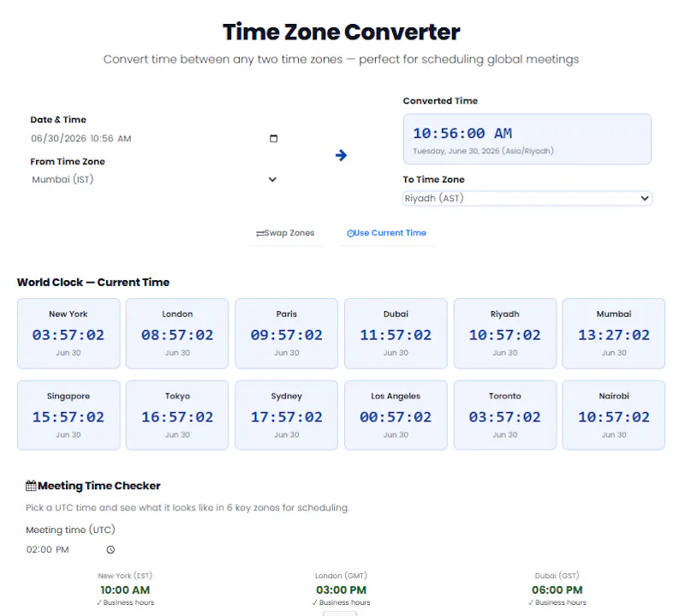Select the Toronto world clock card
The image size is (685, 616).
tap(505, 416)
